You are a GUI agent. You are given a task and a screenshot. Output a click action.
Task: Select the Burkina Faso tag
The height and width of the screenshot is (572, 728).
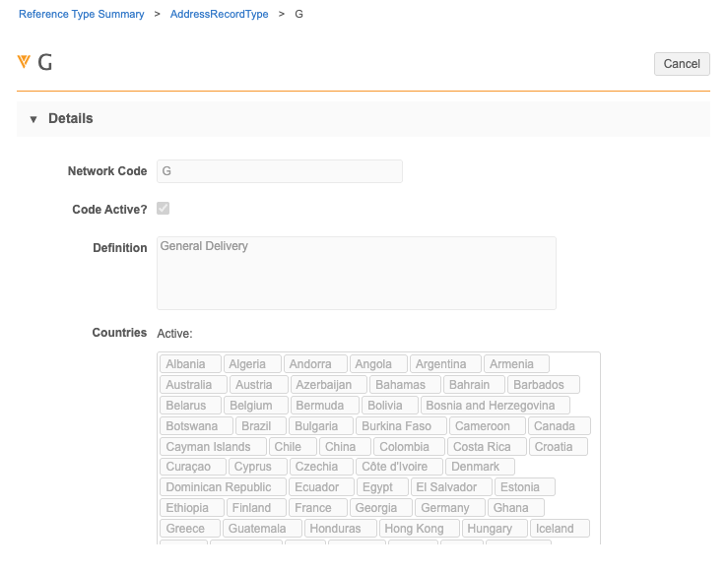396,426
